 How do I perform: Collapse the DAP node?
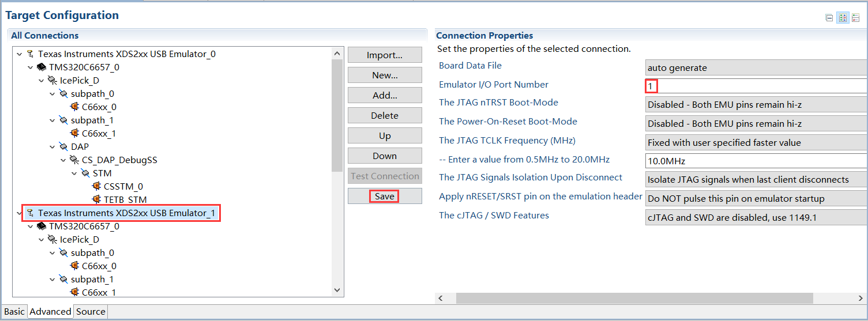click(x=52, y=147)
